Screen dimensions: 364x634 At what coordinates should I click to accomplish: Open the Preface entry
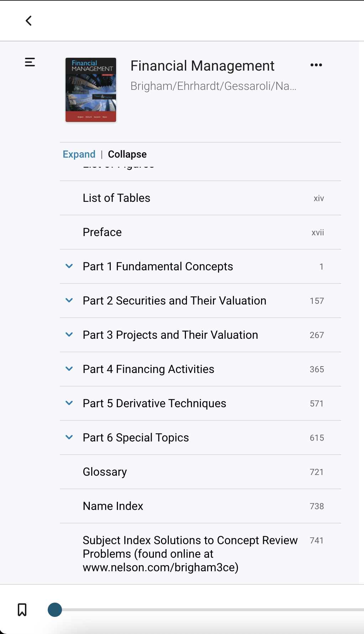(201, 232)
